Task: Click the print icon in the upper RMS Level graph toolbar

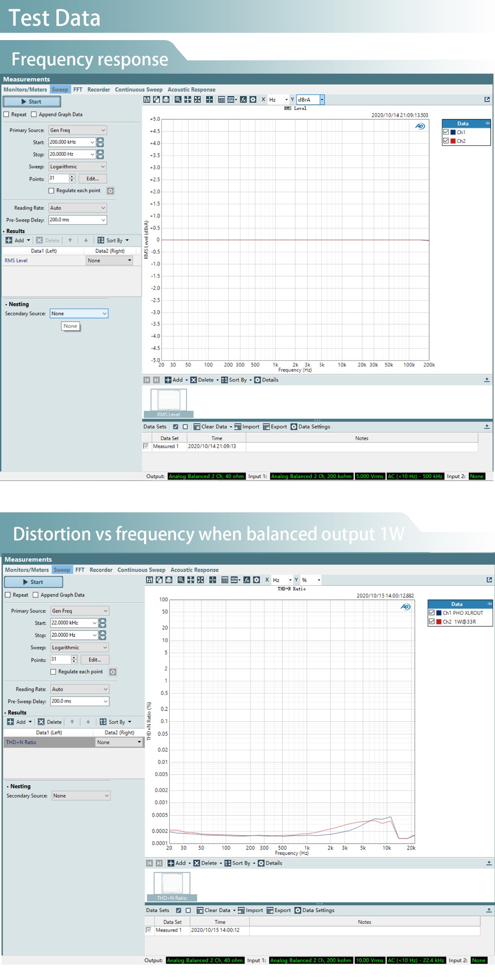Action: pos(166,99)
